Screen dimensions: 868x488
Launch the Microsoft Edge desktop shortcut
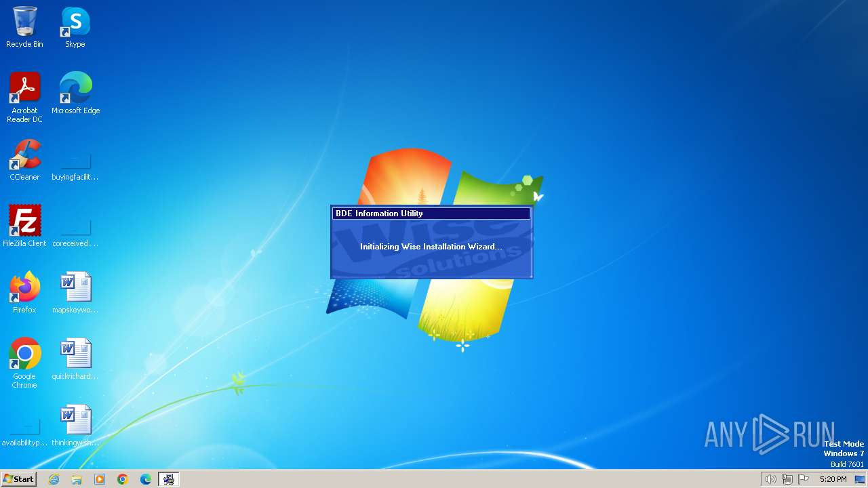[x=75, y=94]
